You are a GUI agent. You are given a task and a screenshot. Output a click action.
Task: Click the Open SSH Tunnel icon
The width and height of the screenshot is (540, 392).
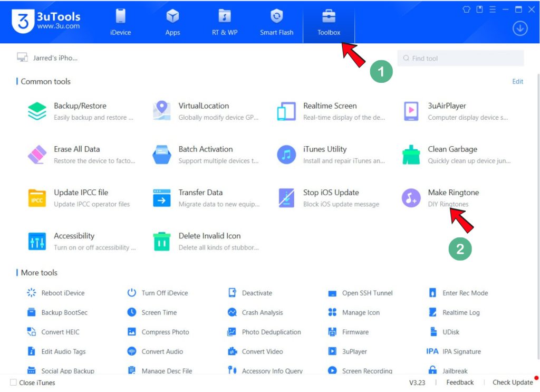(x=332, y=293)
